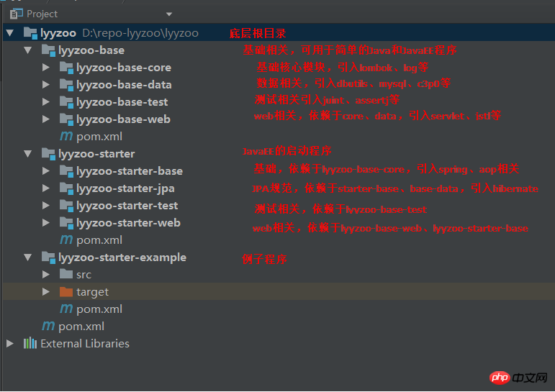Click the lyyzoo-starter-jpa folder icon

(x=66, y=188)
